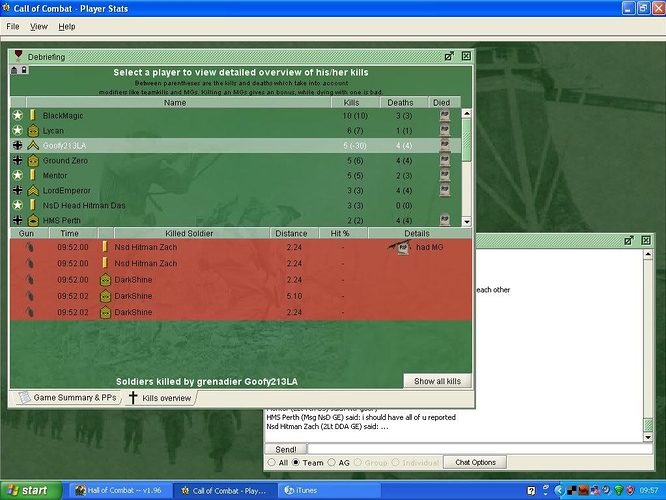The width and height of the screenshot is (666, 500).
Task: Click the chat scrollbar thumb
Action: 648,425
